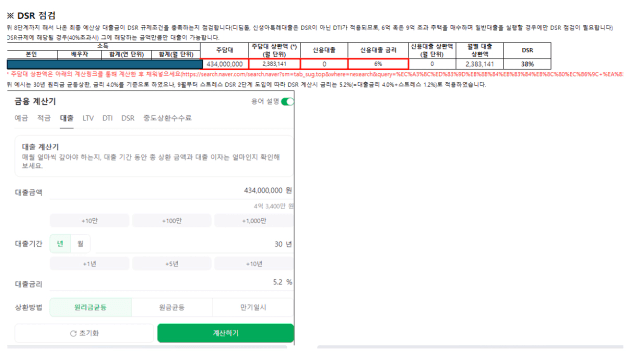This screenshot has width=640, height=361.
Task: Open the 중도상환수수료 tab
Action: [167, 118]
